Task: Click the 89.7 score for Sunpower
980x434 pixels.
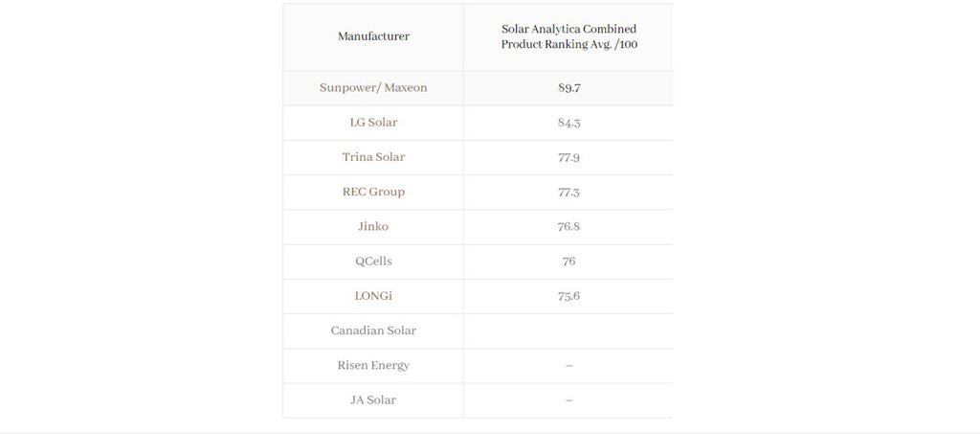Action: coord(568,87)
